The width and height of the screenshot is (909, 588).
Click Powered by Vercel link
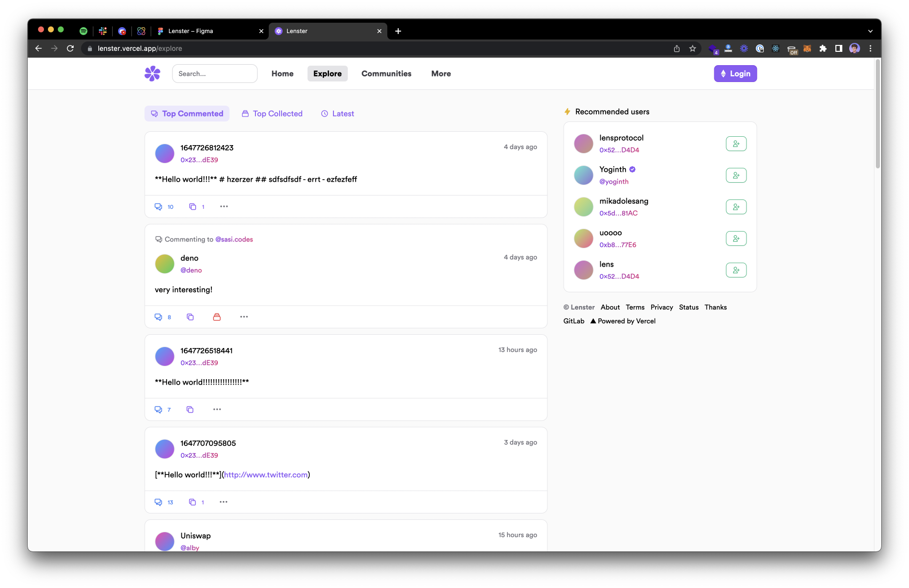pyautogui.click(x=623, y=321)
